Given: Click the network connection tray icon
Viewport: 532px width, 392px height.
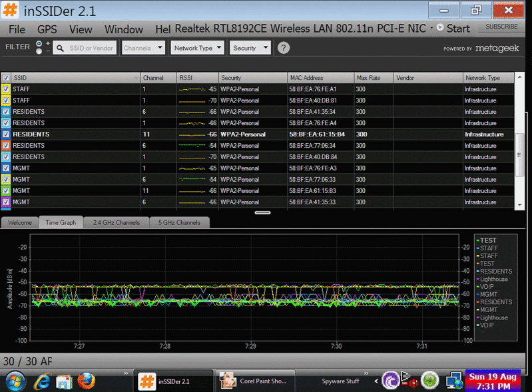Looking at the screenshot, I should point(454,381).
